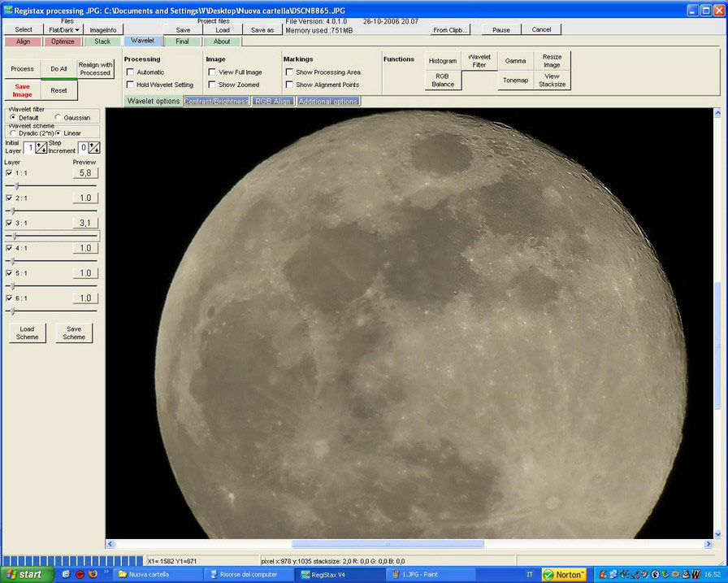Image resolution: width=728 pixels, height=583 pixels.
Task: Check Show Alignment Points
Action: [290, 85]
